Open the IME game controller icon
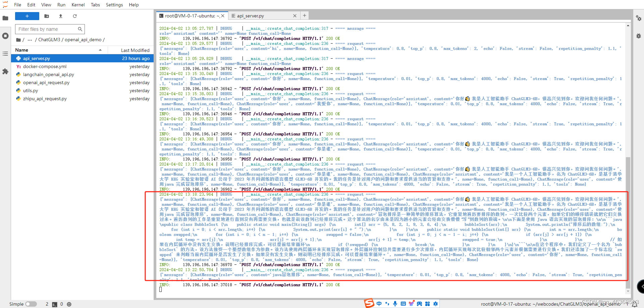This screenshot has height=308, width=644. coord(419,304)
